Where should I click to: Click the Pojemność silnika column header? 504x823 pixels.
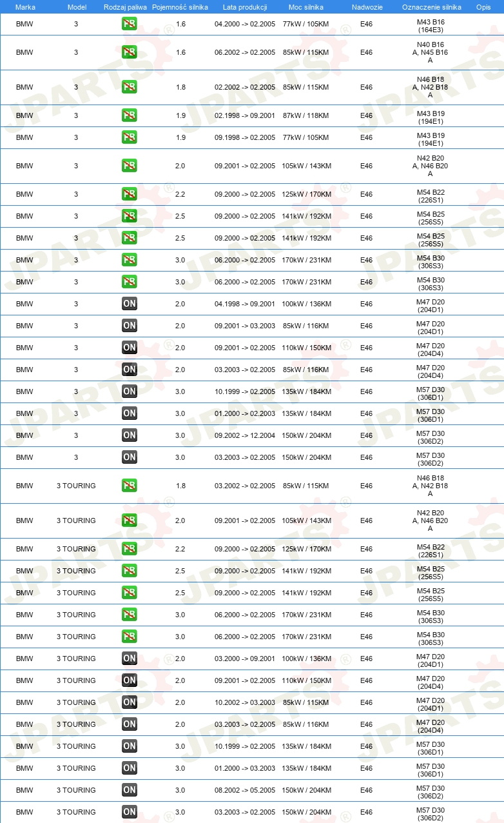click(x=180, y=7)
